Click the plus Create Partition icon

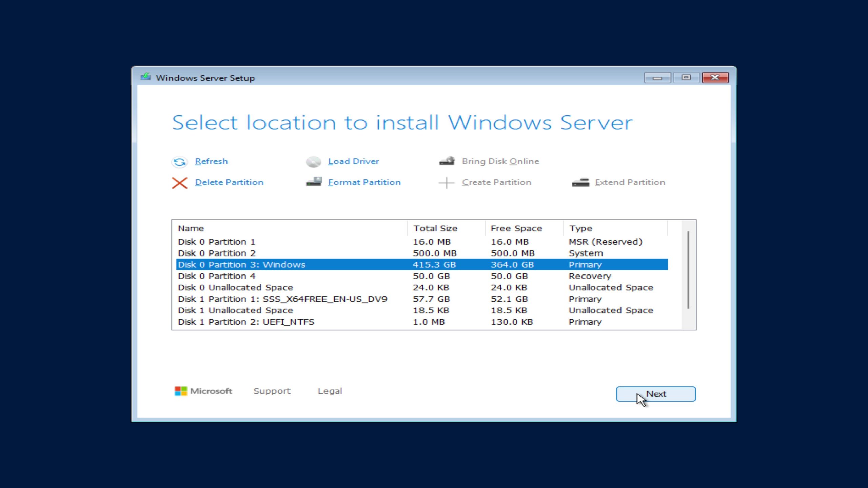(446, 182)
